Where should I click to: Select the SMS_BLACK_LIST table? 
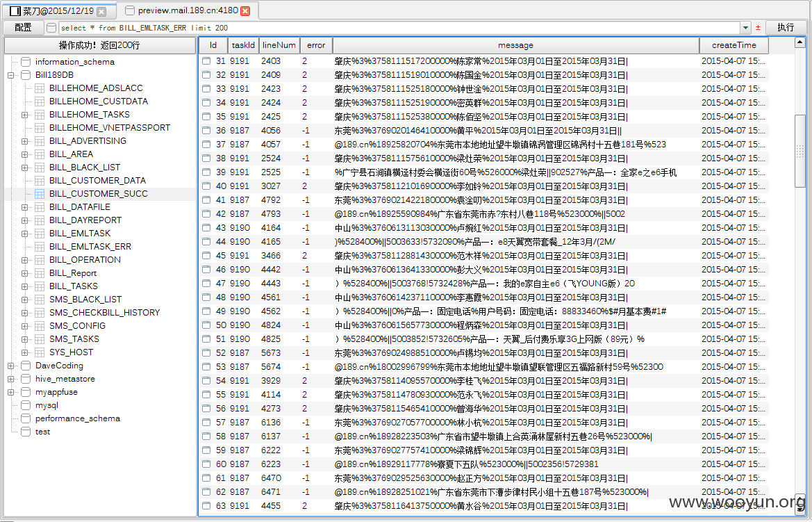coord(85,300)
